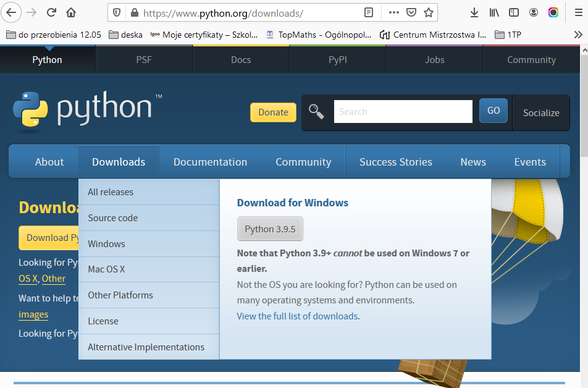This screenshot has width=588, height=388.
Task: Click the page vertical scrollbar thumb
Action: coord(584,106)
